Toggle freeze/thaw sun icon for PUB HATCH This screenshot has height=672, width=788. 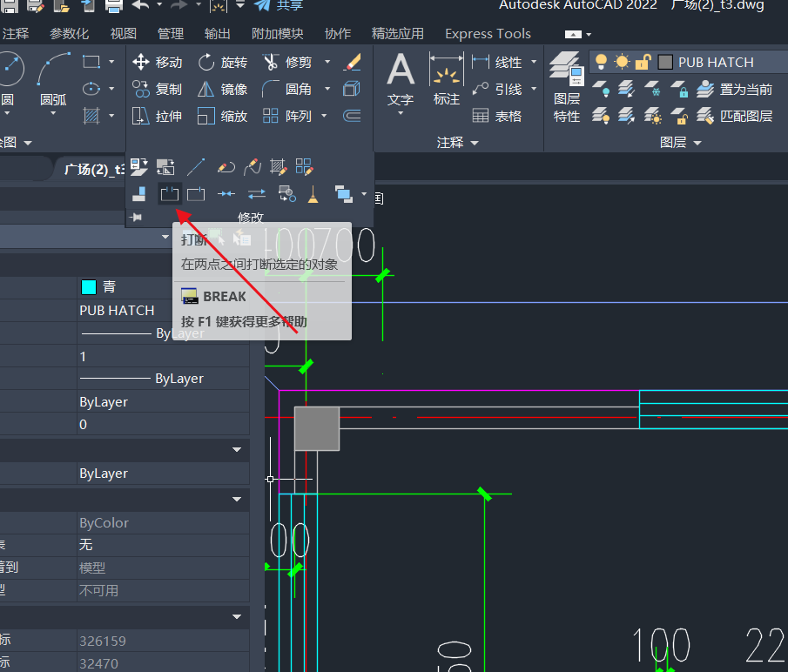click(623, 62)
